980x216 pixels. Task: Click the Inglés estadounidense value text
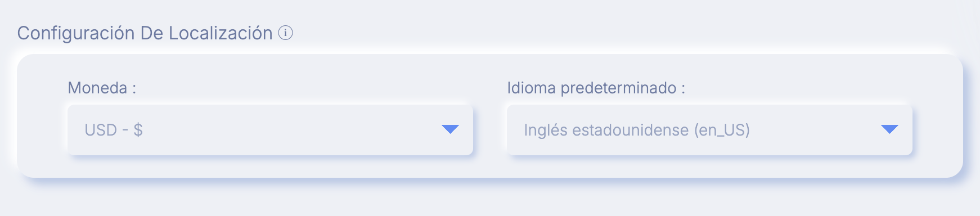point(606,130)
